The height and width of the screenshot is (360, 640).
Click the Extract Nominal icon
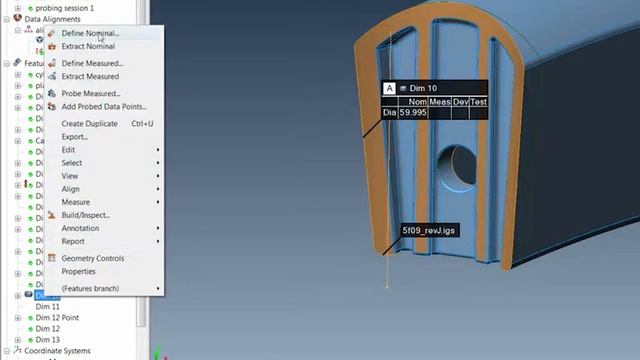pos(52,47)
